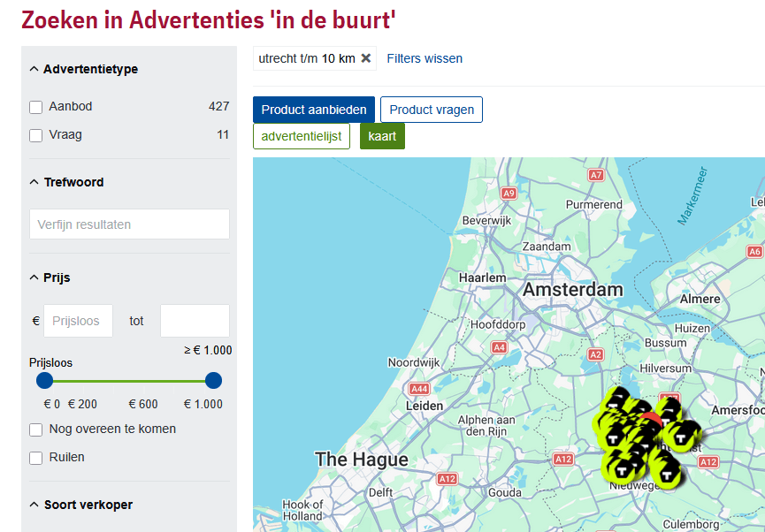Enable the Aanbod checkbox

(x=35, y=106)
